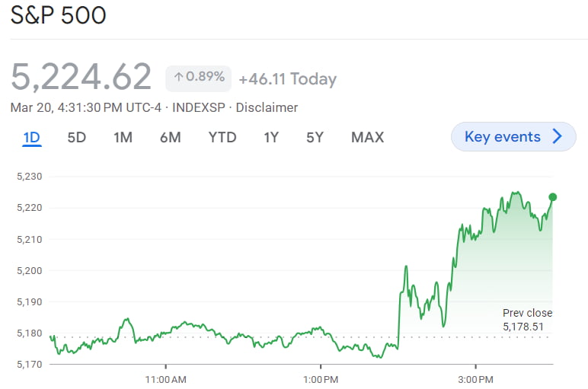The width and height of the screenshot is (588, 389).
Task: Click the chevron arrow in Key events
Action: (558, 137)
